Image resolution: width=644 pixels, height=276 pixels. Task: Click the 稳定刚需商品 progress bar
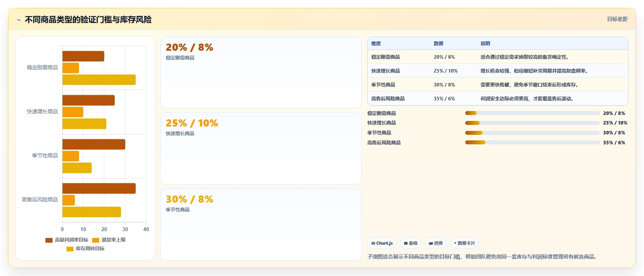[x=532, y=113]
